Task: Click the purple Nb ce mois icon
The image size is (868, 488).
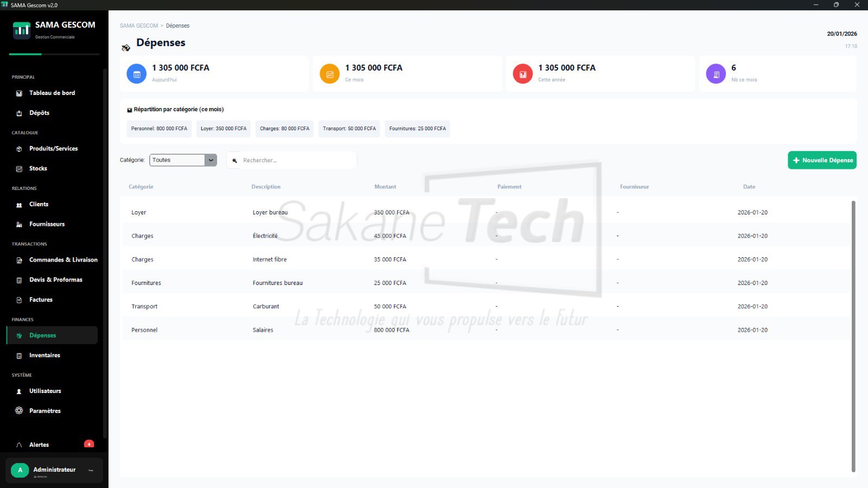Action: pyautogui.click(x=716, y=74)
